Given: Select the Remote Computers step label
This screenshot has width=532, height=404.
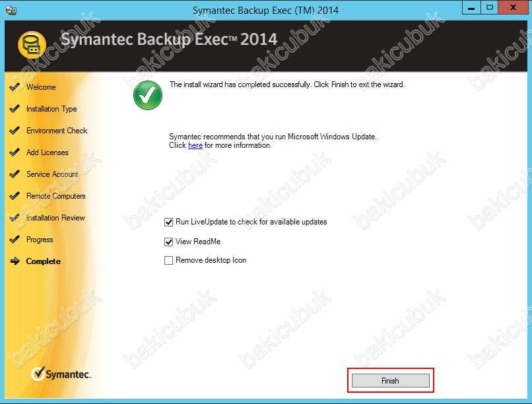Looking at the screenshot, I should tap(56, 196).
